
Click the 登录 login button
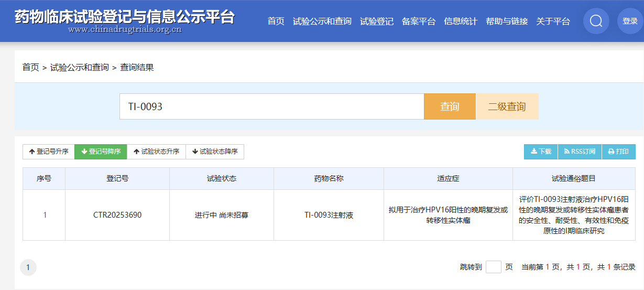point(630,22)
